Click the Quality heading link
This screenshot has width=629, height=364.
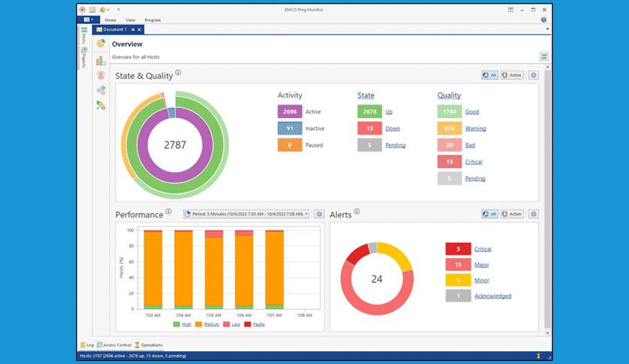449,96
